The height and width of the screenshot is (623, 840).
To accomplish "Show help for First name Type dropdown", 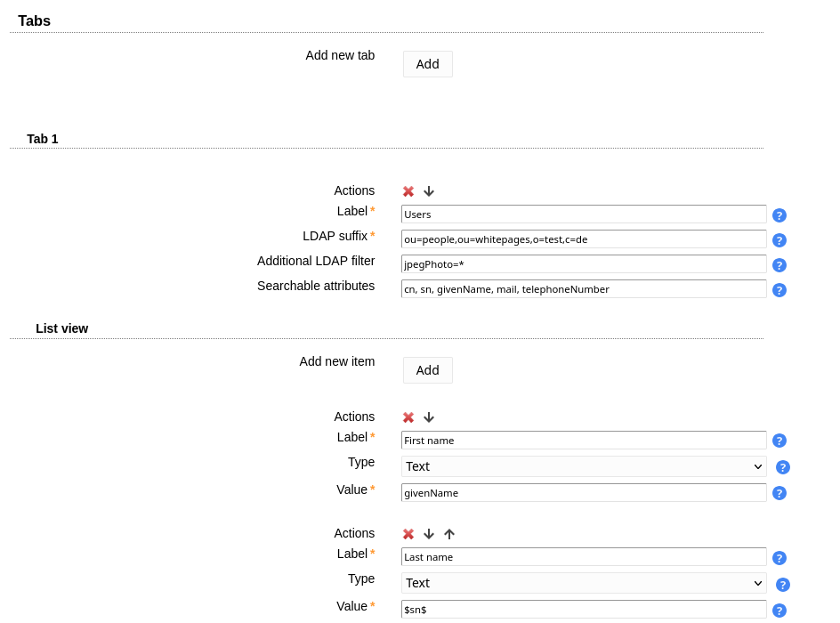I will click(783, 467).
